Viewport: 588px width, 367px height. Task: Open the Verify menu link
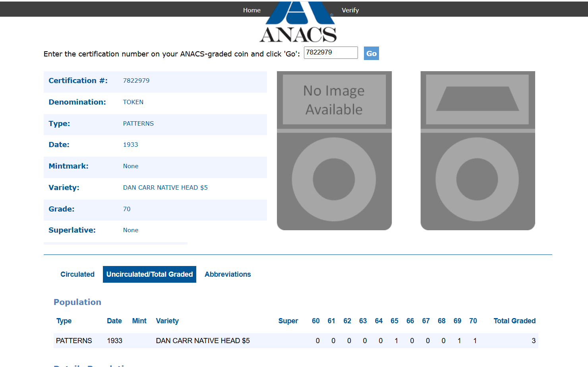pos(350,10)
